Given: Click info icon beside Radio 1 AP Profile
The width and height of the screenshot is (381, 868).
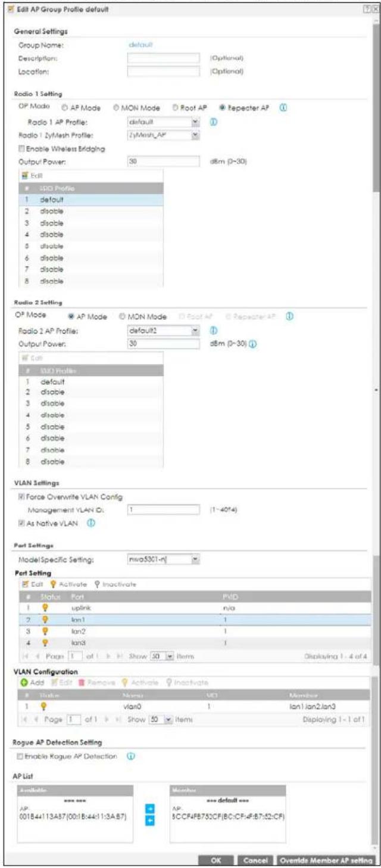Looking at the screenshot, I should pos(214,123).
